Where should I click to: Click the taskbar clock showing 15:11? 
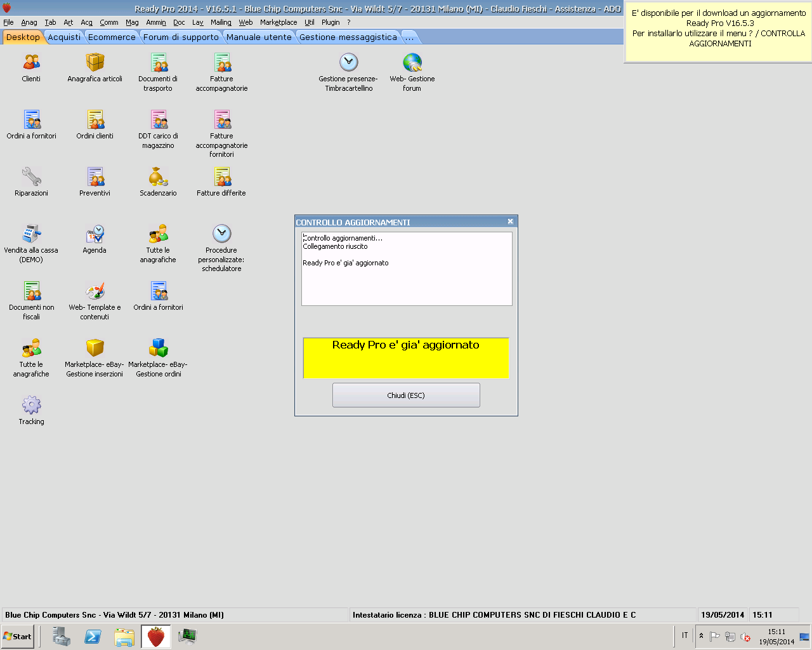click(776, 636)
